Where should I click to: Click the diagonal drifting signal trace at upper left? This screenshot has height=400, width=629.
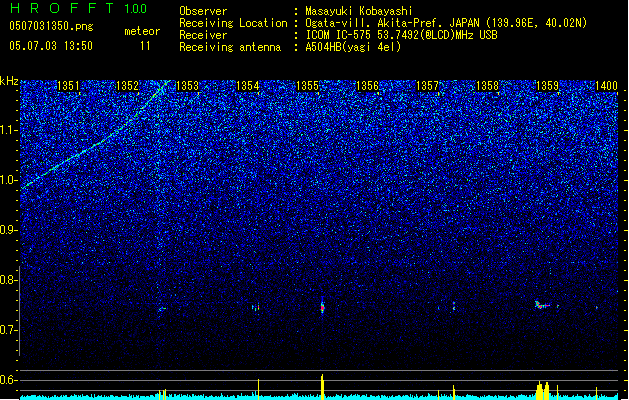click(x=95, y=135)
